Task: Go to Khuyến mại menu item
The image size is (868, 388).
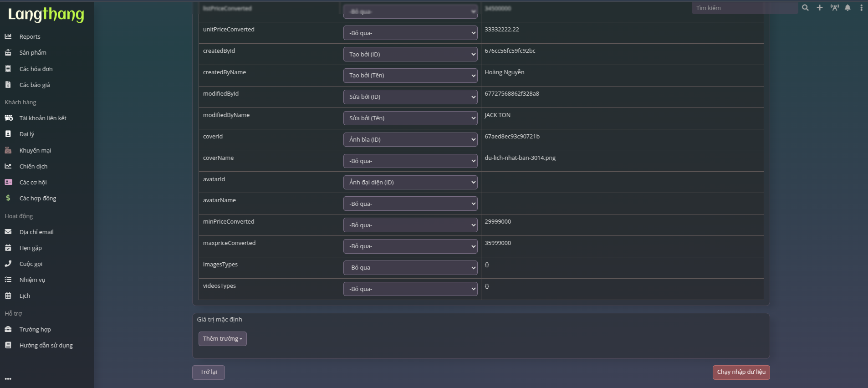Action: (35, 150)
